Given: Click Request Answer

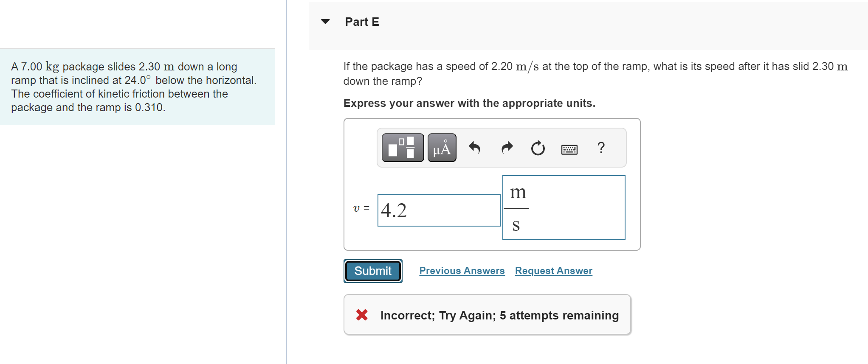Looking at the screenshot, I should point(553,271).
